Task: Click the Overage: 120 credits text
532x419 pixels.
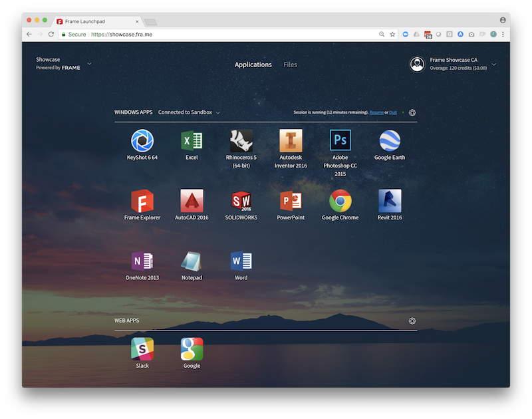Action: [458, 68]
